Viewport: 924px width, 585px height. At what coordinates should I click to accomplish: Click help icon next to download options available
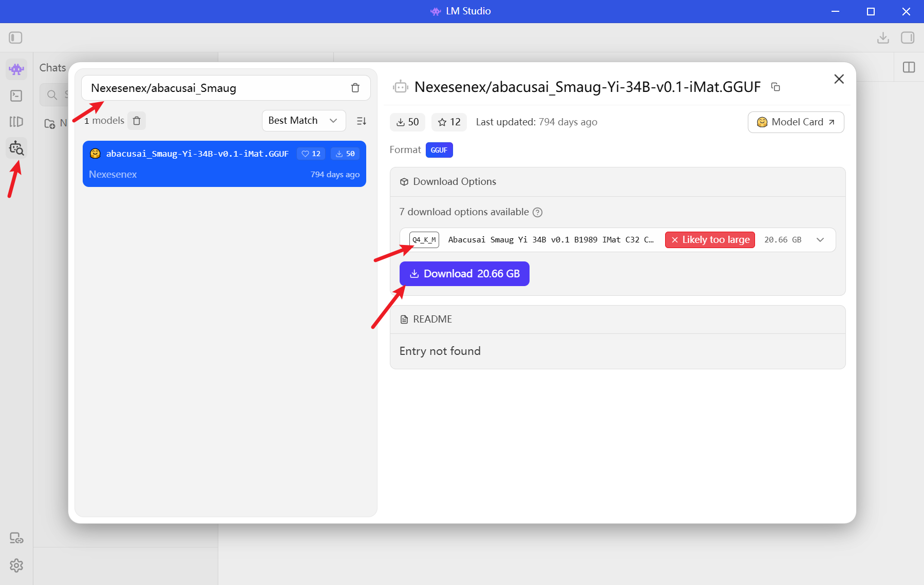537,212
